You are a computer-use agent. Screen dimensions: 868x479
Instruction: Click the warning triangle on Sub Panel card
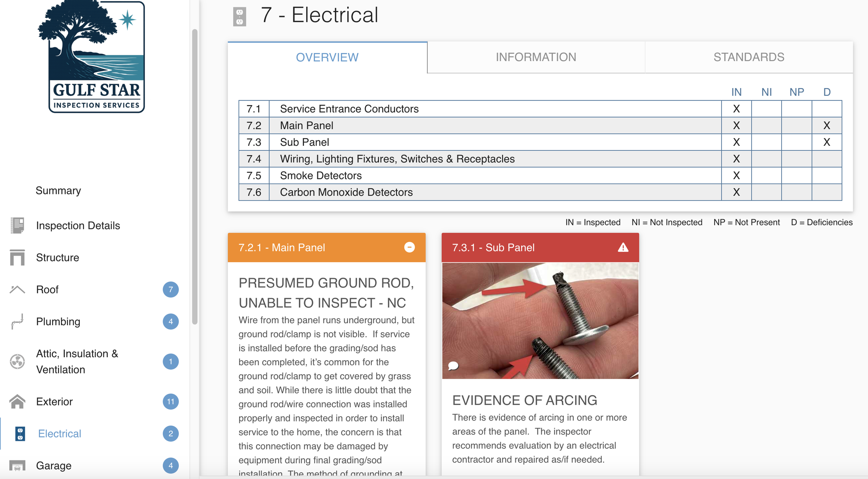[623, 247]
